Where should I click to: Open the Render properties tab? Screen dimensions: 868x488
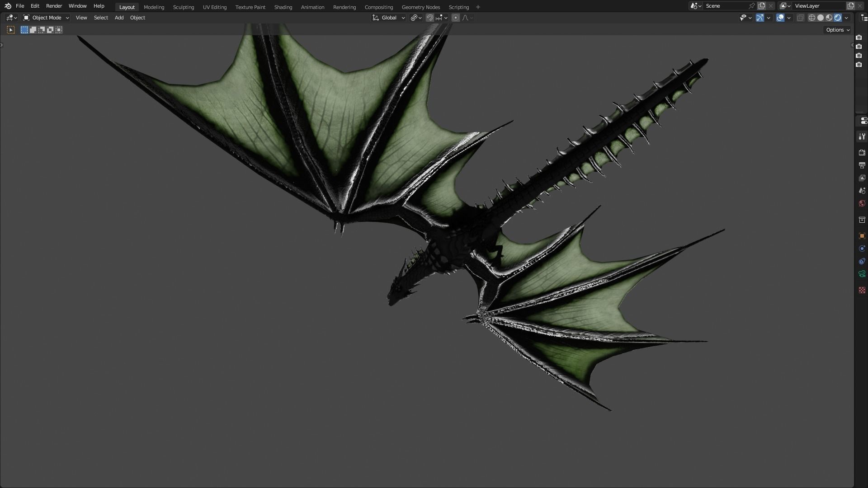[862, 153]
